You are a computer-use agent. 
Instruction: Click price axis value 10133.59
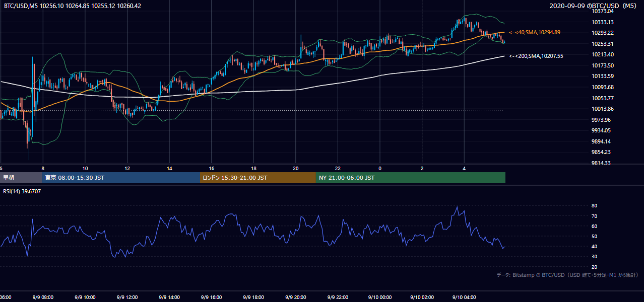click(603, 76)
